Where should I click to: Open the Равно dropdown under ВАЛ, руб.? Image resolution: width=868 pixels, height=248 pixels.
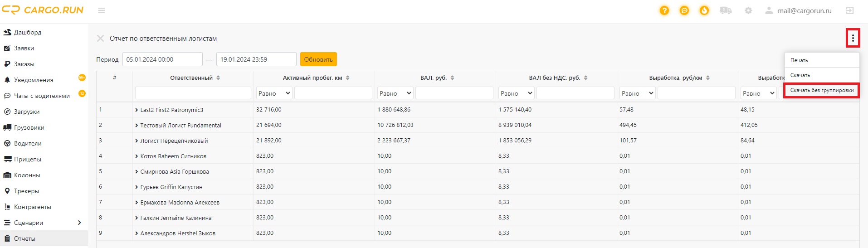pos(395,93)
